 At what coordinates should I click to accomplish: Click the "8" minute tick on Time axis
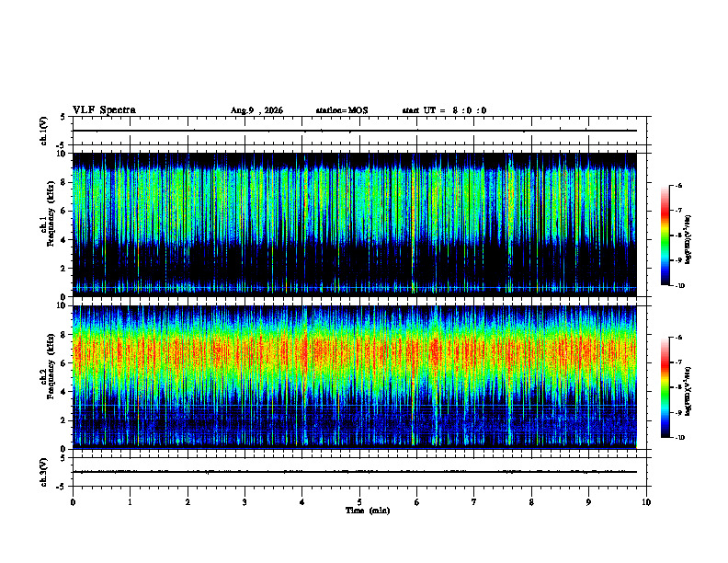click(x=531, y=502)
